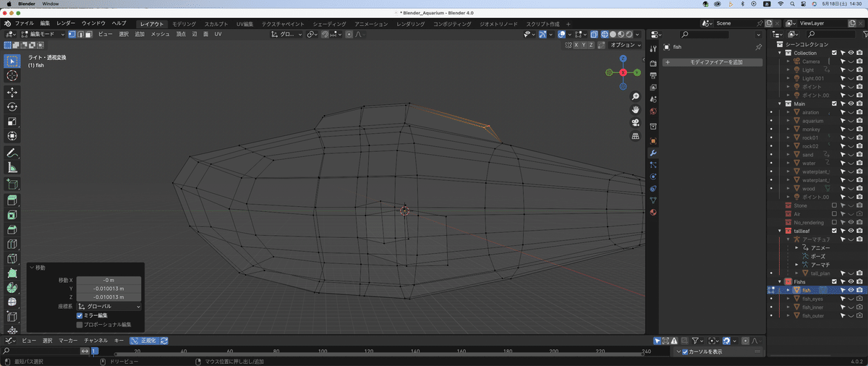Open the Object properties tab
868x366 pixels.
[653, 141]
